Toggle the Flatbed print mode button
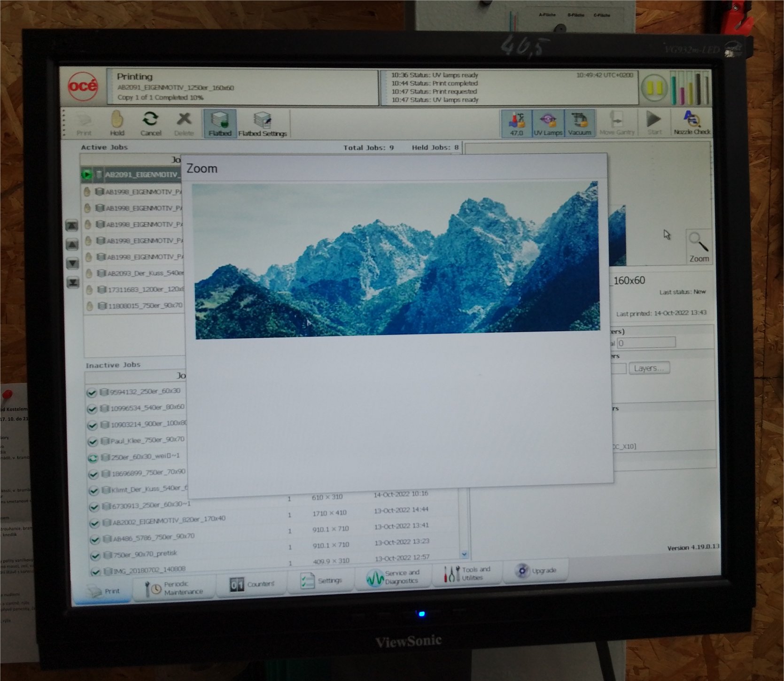The image size is (784, 681). pyautogui.click(x=220, y=124)
